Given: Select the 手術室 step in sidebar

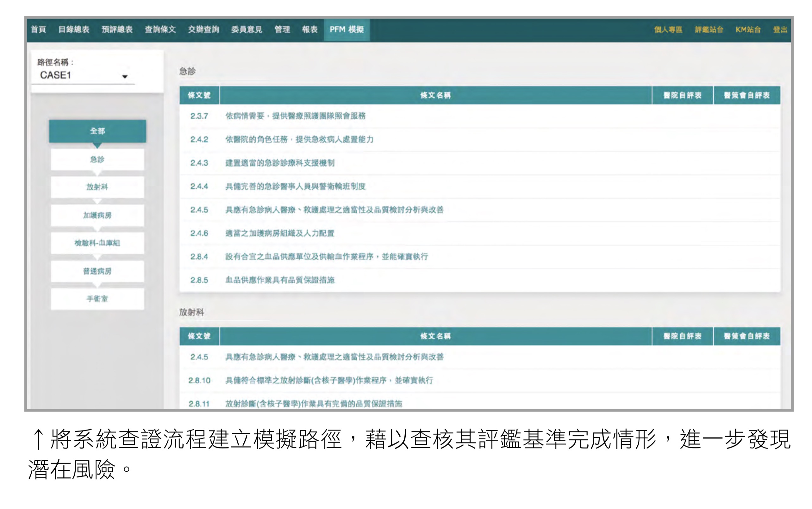Looking at the screenshot, I should click(97, 298).
